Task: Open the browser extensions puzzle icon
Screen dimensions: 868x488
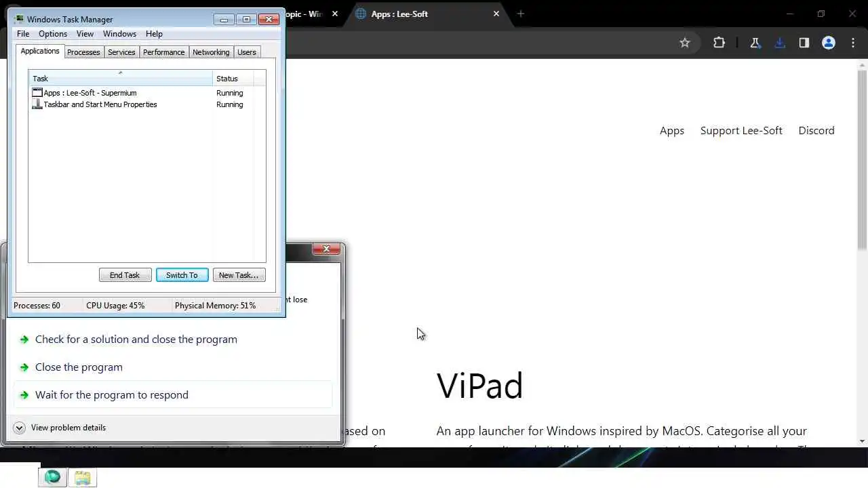Action: [x=719, y=43]
